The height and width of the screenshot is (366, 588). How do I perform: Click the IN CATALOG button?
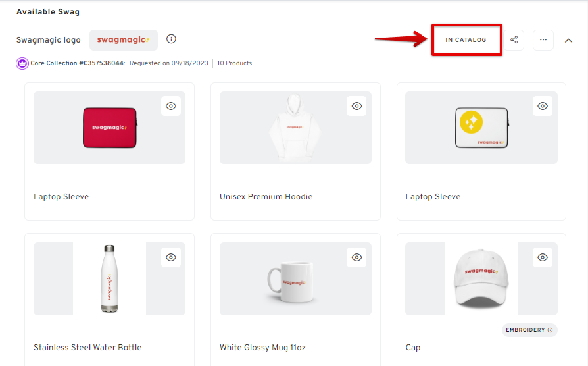click(x=466, y=39)
